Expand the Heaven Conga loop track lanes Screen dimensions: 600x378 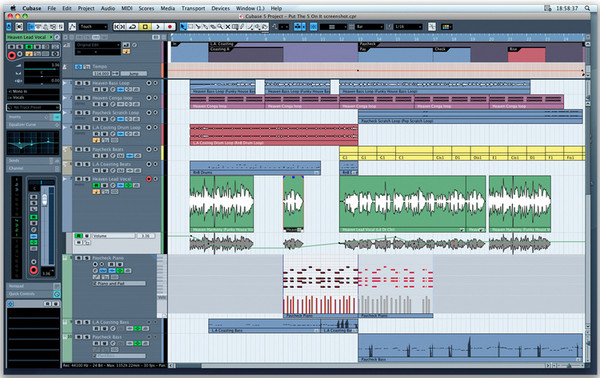coord(64,98)
